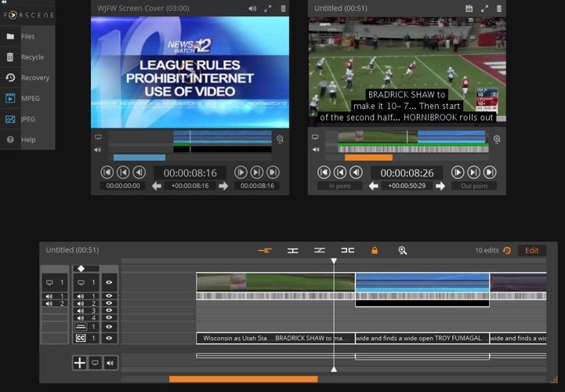The image size is (565, 392).
Task: Go to previous edit in Untitled viewer player
Action: [340, 172]
